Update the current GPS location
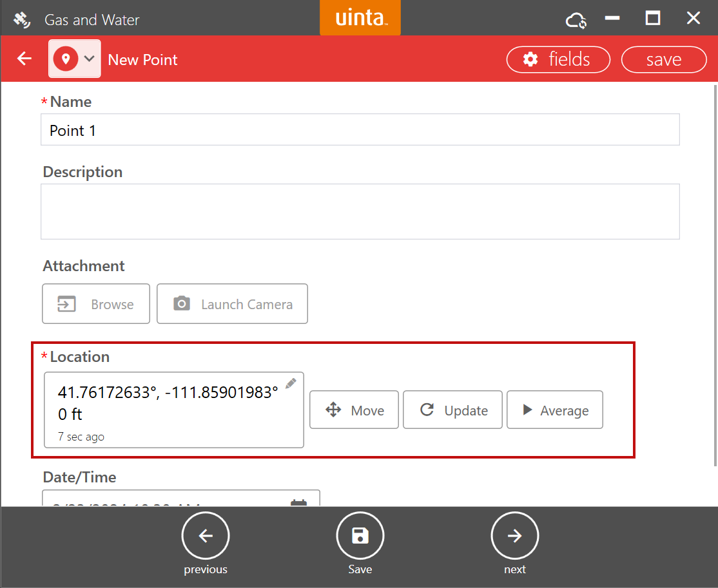This screenshot has width=718, height=588. pos(452,410)
